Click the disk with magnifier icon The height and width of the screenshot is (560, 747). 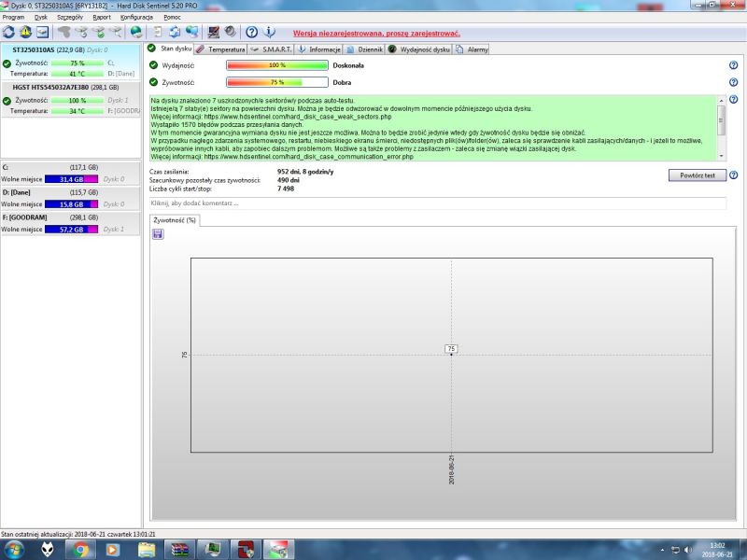click(116, 32)
